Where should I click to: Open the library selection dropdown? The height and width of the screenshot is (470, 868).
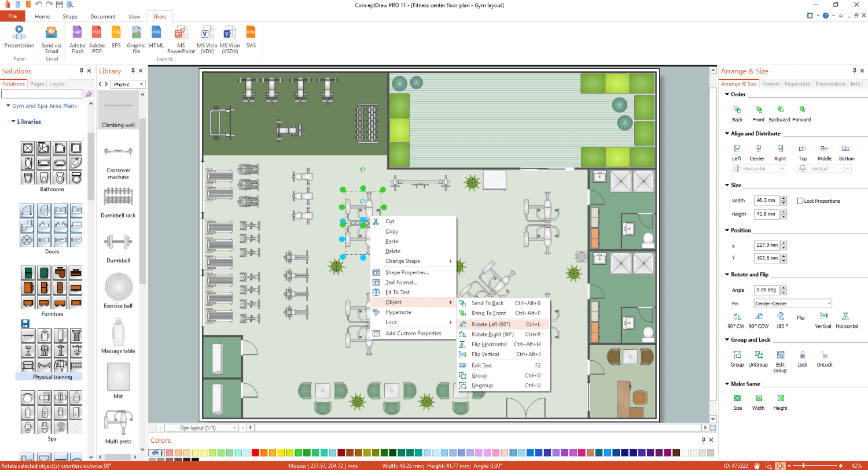[141, 84]
